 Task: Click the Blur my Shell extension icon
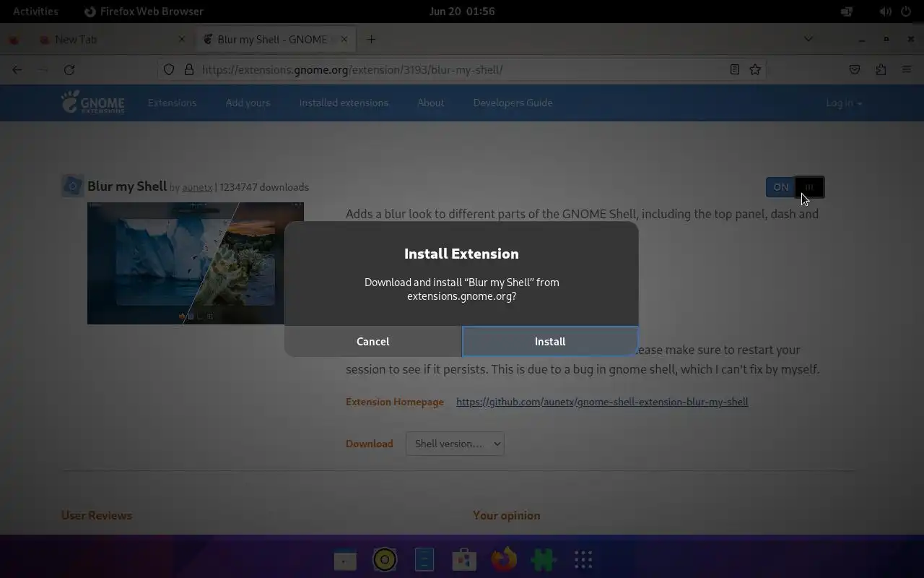[x=72, y=186]
